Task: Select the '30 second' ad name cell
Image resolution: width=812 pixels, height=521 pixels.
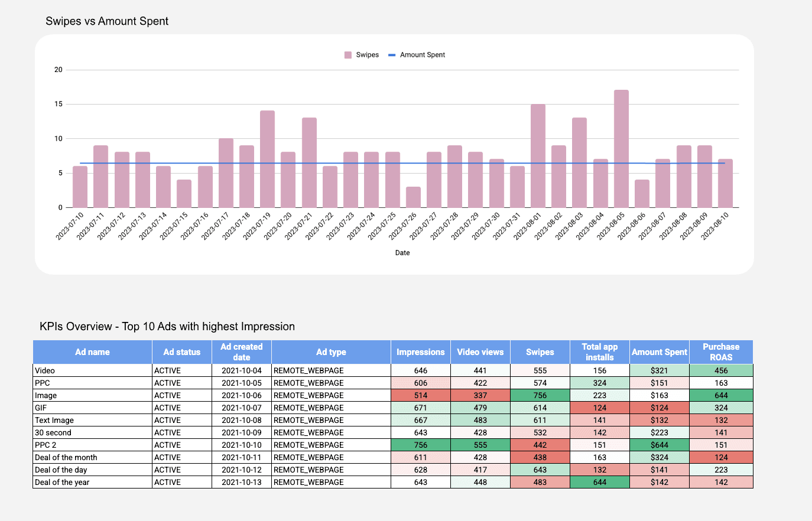Action: 92,433
